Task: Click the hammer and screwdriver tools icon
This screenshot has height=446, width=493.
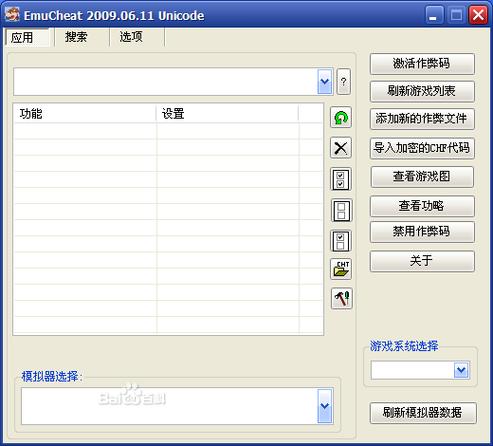Action: (x=341, y=299)
